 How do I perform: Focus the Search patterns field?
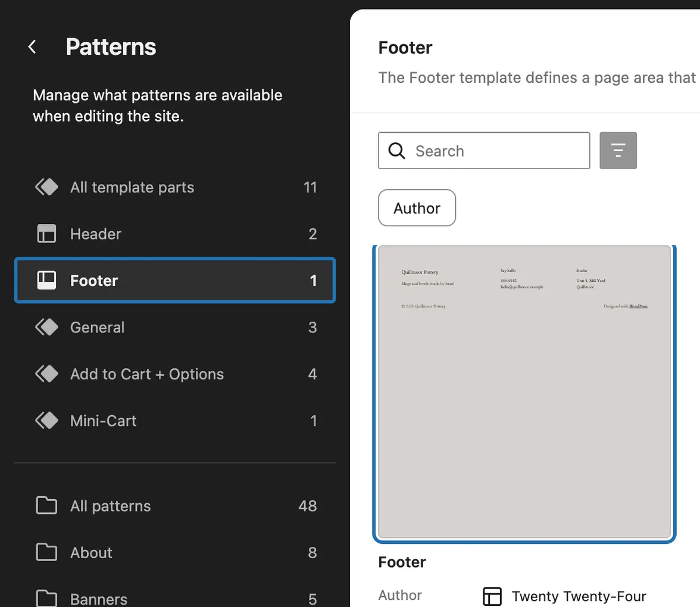[484, 151]
